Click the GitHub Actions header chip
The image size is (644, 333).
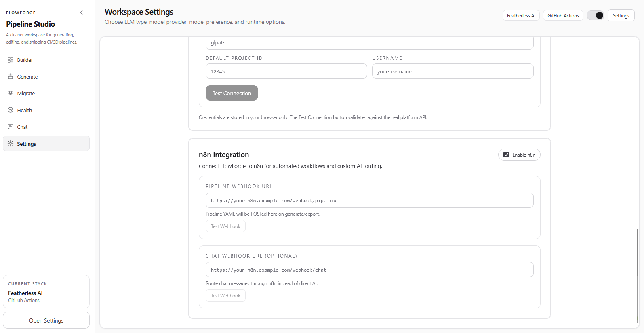coord(563,16)
